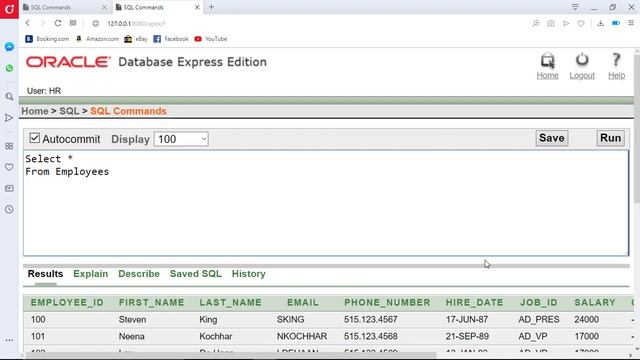
Task: Switch to the first SQL Commands browser tab
Action: 64,7
